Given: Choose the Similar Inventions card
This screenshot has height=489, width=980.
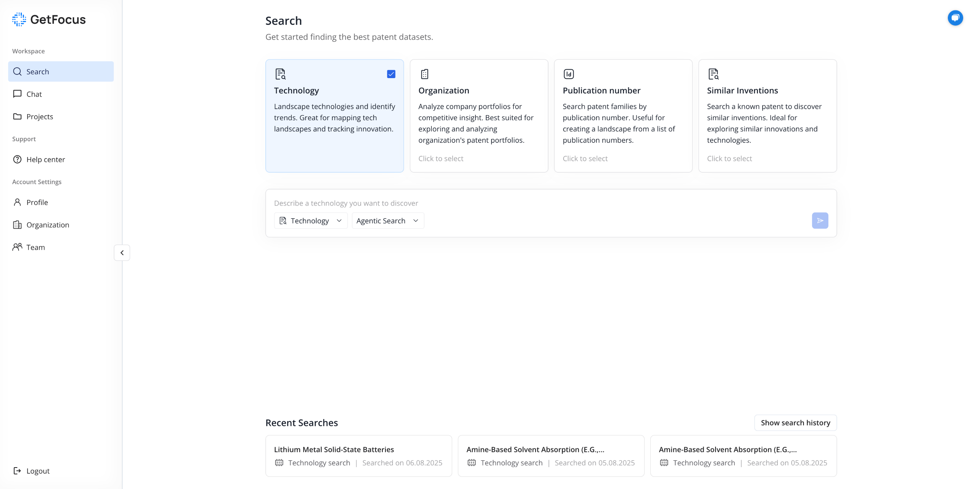Looking at the screenshot, I should [x=767, y=116].
